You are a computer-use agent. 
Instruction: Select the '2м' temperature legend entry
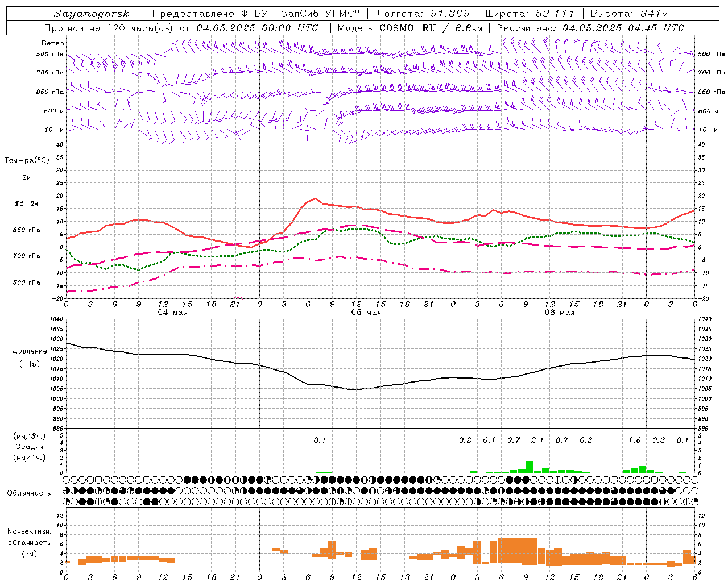click(27, 178)
